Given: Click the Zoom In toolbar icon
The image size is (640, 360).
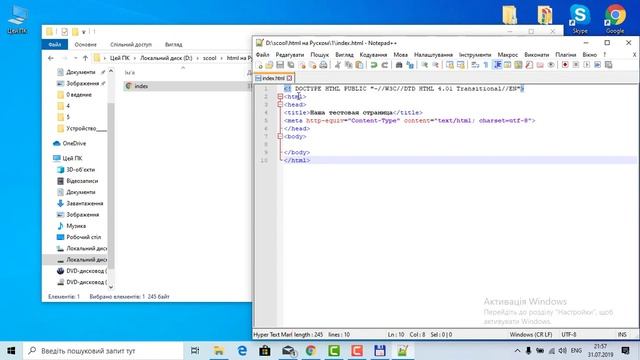Looking at the screenshot, I should [x=424, y=65].
